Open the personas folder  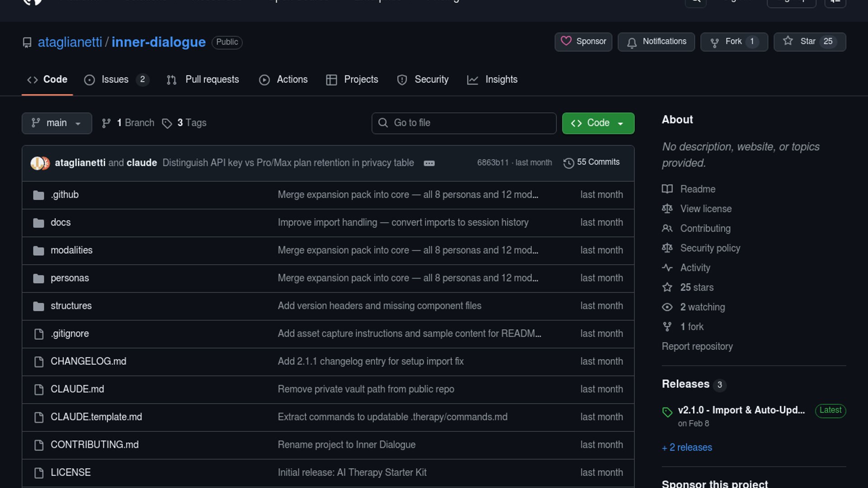[70, 278]
